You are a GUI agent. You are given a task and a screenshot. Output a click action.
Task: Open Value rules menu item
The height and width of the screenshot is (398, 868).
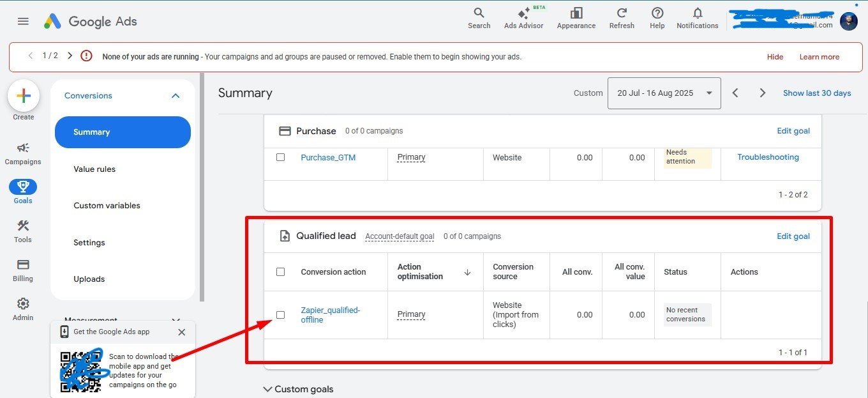coord(94,169)
